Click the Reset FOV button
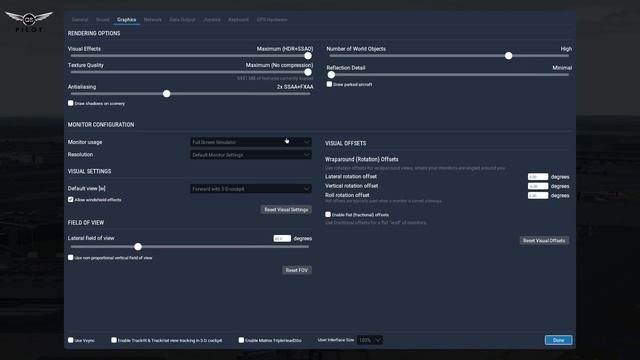The height and width of the screenshot is (360, 640). pos(297,270)
